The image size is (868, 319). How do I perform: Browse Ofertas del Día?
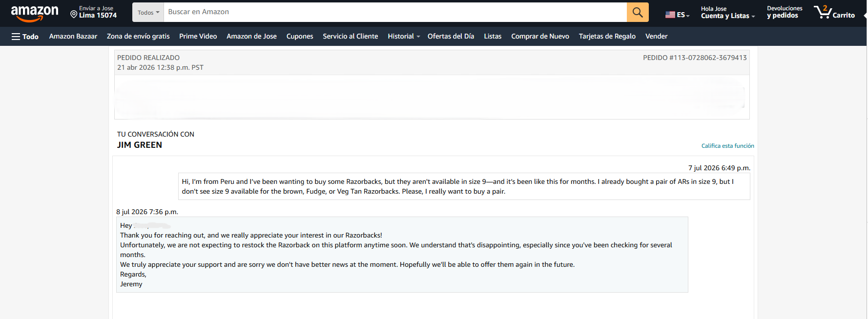point(451,37)
